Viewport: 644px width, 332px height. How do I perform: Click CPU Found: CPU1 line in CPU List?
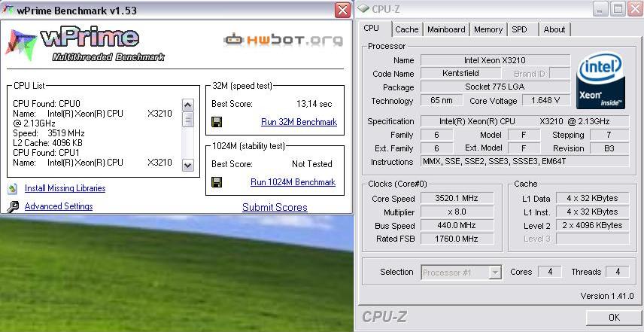point(47,153)
